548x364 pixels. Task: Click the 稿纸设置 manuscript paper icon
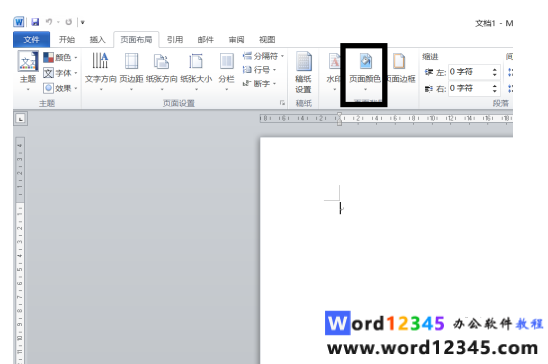tap(303, 61)
